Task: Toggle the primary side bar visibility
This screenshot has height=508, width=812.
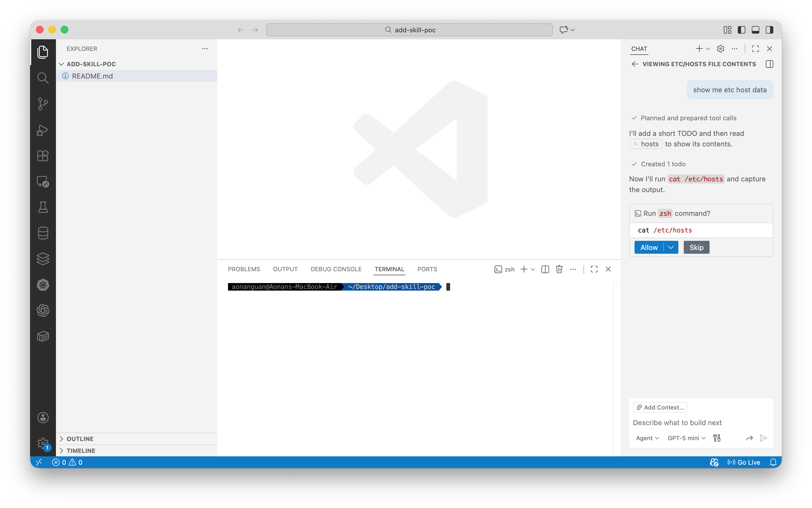Action: pyautogui.click(x=741, y=30)
